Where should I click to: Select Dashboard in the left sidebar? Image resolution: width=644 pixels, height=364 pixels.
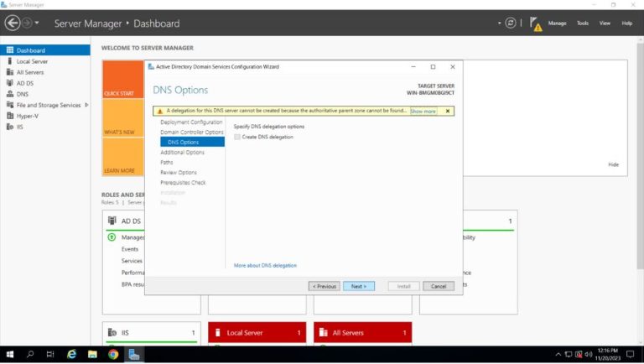[45, 50]
